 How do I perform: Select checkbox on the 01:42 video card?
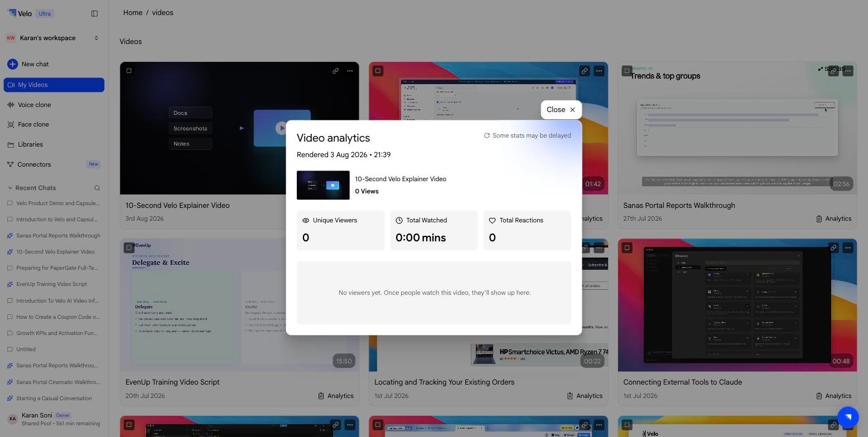378,71
